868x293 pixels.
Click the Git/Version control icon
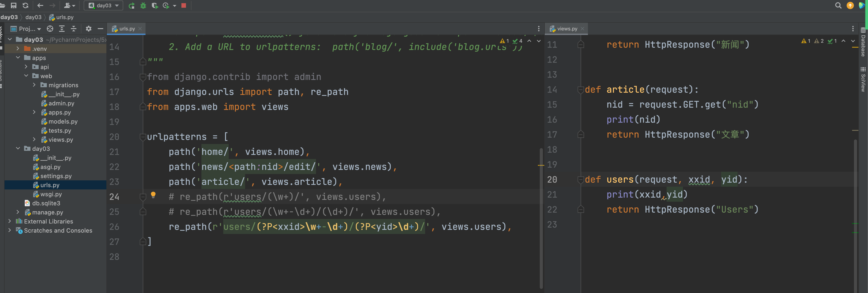click(68, 5)
